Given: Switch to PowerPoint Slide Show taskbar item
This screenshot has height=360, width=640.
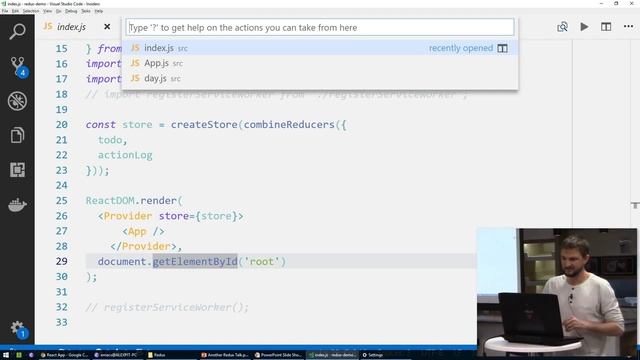Looking at the screenshot, I should coord(278,355).
